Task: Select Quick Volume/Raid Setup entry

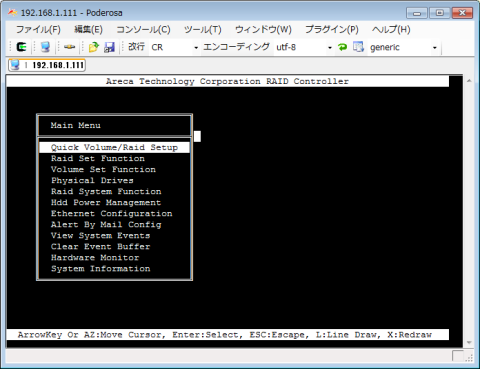Action: [114, 147]
